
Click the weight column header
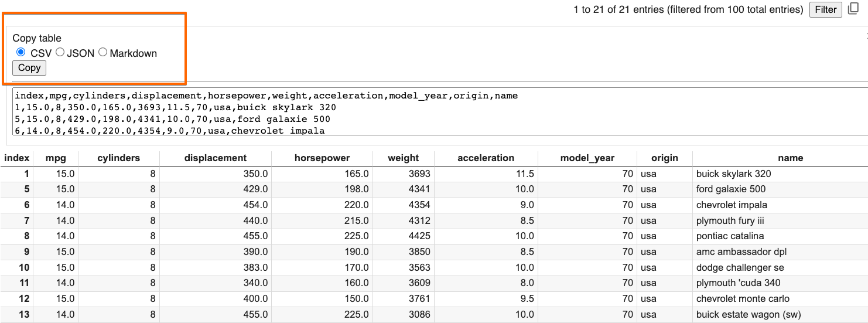403,158
